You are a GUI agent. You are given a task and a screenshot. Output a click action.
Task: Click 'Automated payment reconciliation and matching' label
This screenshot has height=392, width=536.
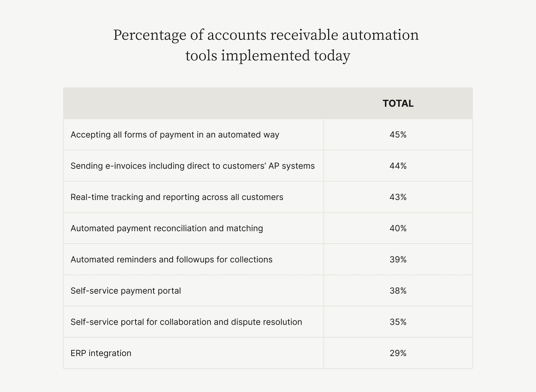pyautogui.click(x=167, y=228)
